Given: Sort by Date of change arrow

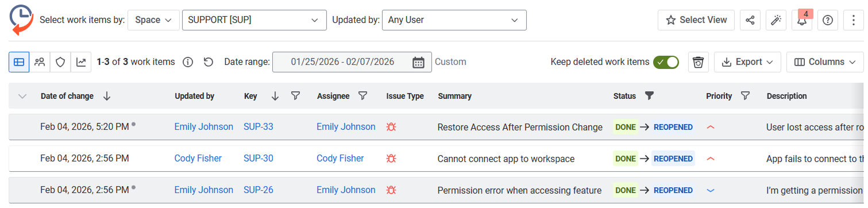Looking at the screenshot, I should (107, 96).
